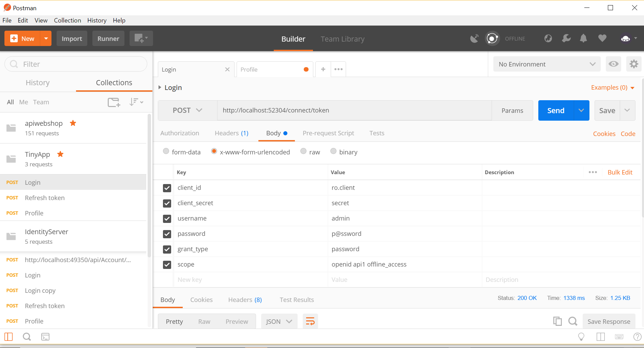This screenshot has width=644, height=348.
Task: Open apiwebshop collection folder
Action: [x=73, y=128]
